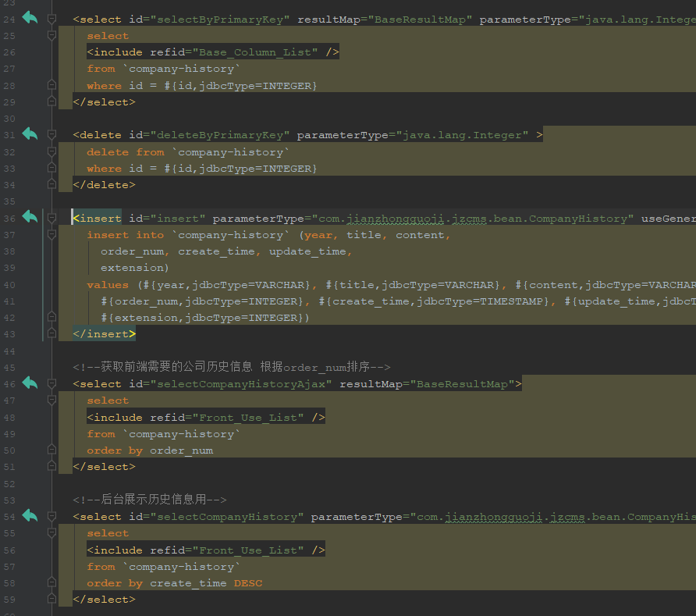Collapse the insert tag fold on line 36
Screen dimensions: 696x616
point(52,218)
